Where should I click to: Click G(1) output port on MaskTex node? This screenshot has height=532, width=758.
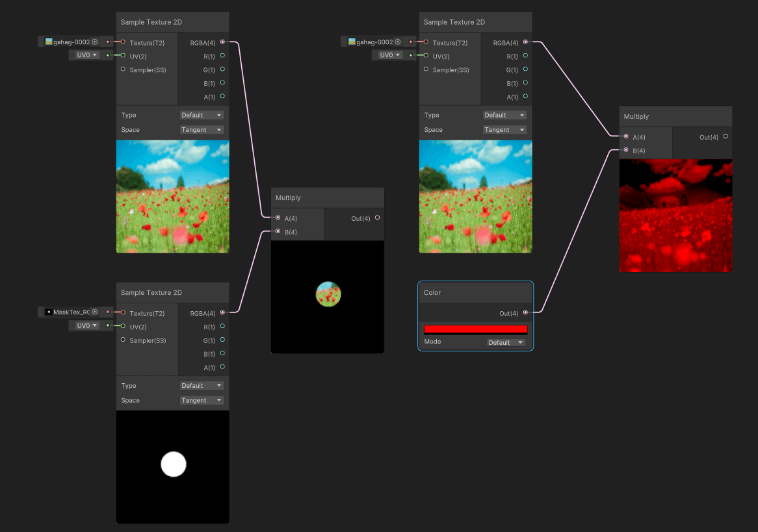(222, 340)
